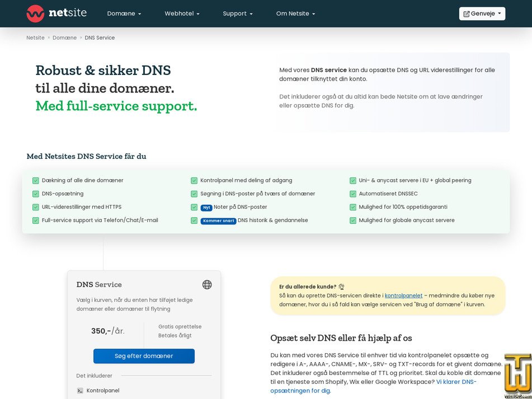This screenshot has width=532, height=399.
Task: Click the terminal icon beside Kontrolpanel
Action: pyautogui.click(x=80, y=391)
